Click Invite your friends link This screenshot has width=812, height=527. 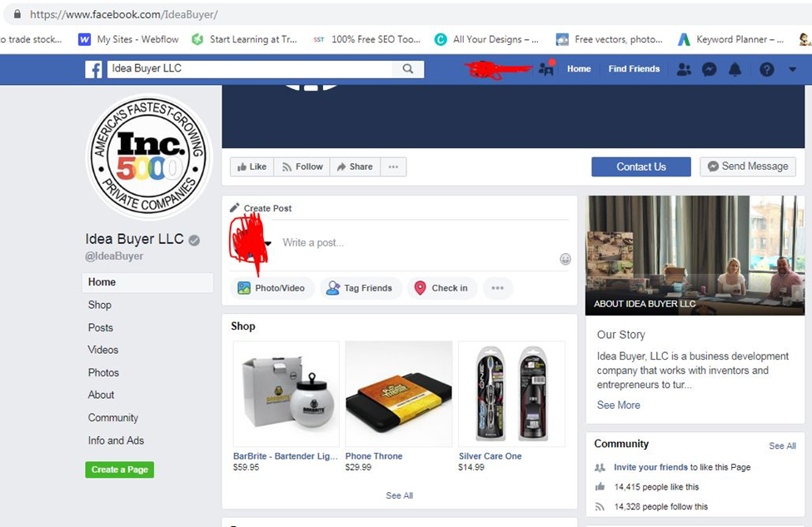pyautogui.click(x=651, y=467)
